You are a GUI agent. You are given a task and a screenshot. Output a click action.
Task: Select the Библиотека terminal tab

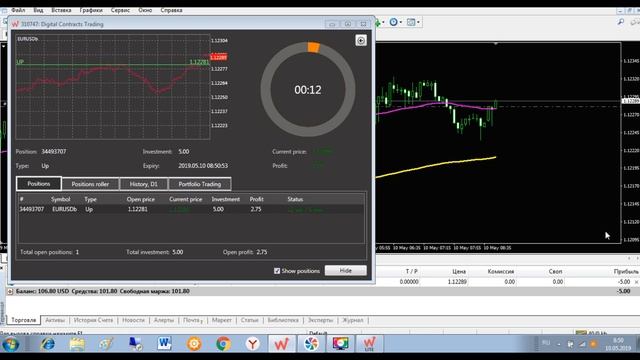[x=283, y=320]
